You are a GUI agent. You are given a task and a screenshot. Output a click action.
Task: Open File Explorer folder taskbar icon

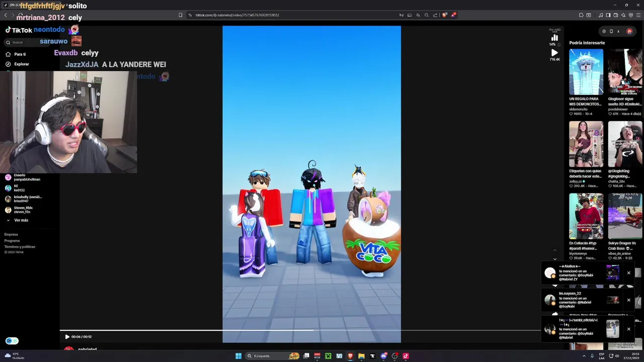[x=361, y=356]
